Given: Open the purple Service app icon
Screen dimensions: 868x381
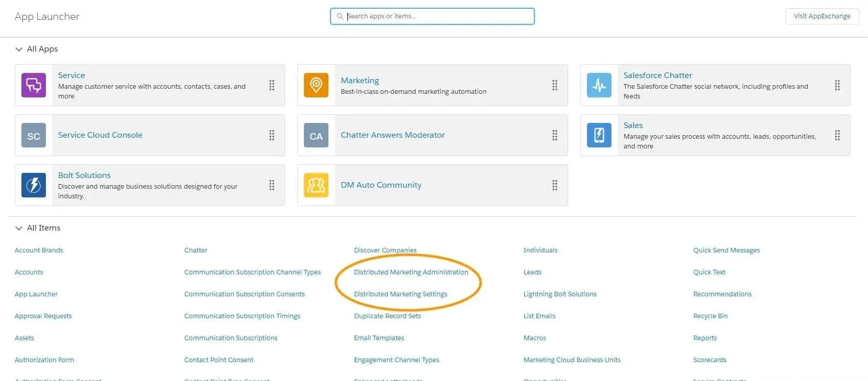Looking at the screenshot, I should (34, 85).
